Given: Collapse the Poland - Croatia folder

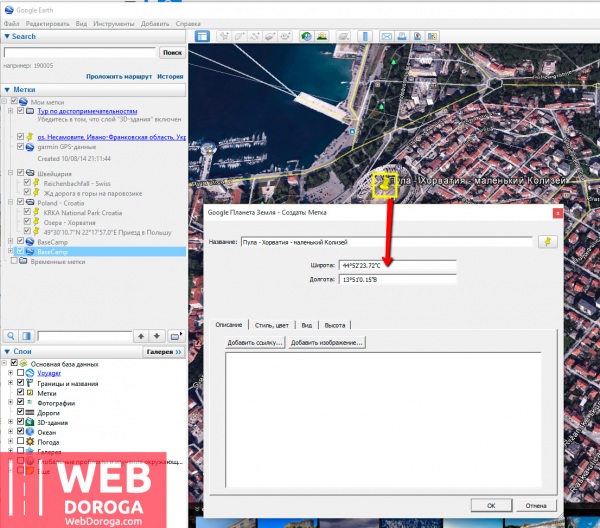Looking at the screenshot, I should click(x=11, y=202).
